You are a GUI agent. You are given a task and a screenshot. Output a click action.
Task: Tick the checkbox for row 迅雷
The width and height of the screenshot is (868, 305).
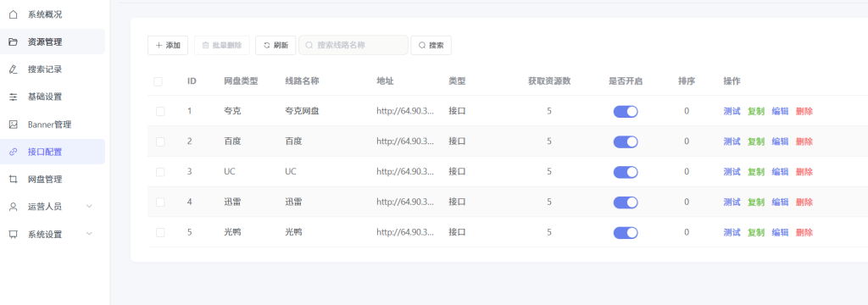[160, 202]
